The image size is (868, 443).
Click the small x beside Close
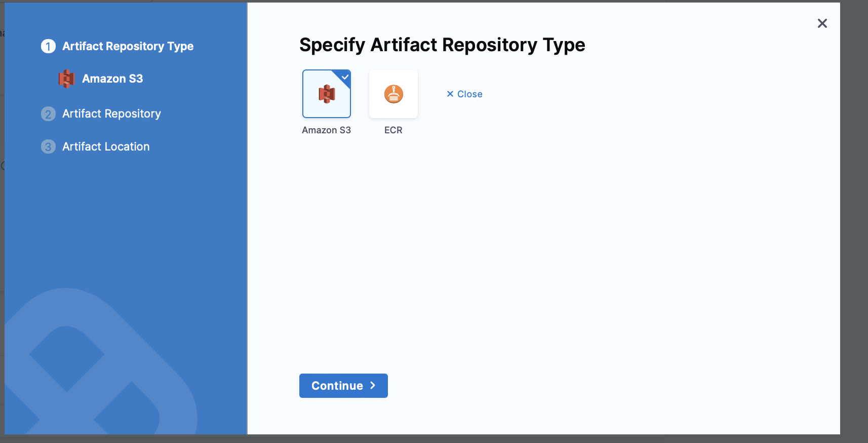[450, 94]
